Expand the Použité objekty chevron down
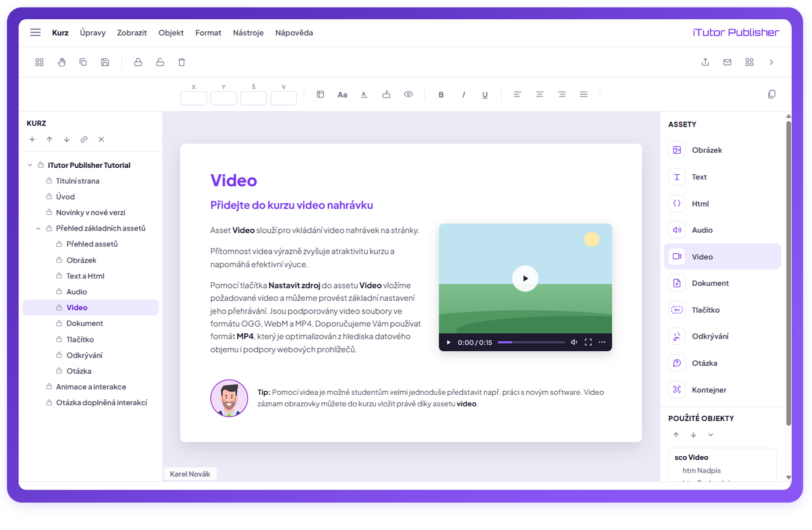The image size is (812, 530). coord(710,435)
